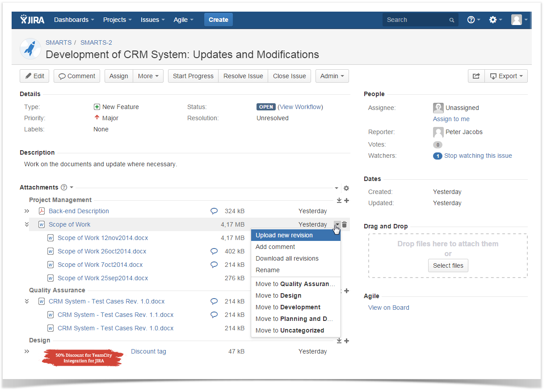Open the Admin dropdown button
This screenshot has width=547, height=392.
(332, 76)
